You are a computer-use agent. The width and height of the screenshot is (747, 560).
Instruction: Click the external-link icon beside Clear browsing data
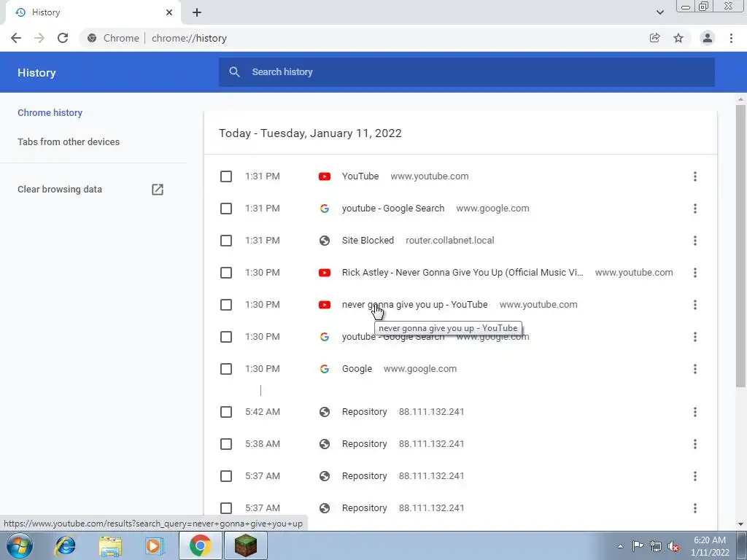coord(158,190)
